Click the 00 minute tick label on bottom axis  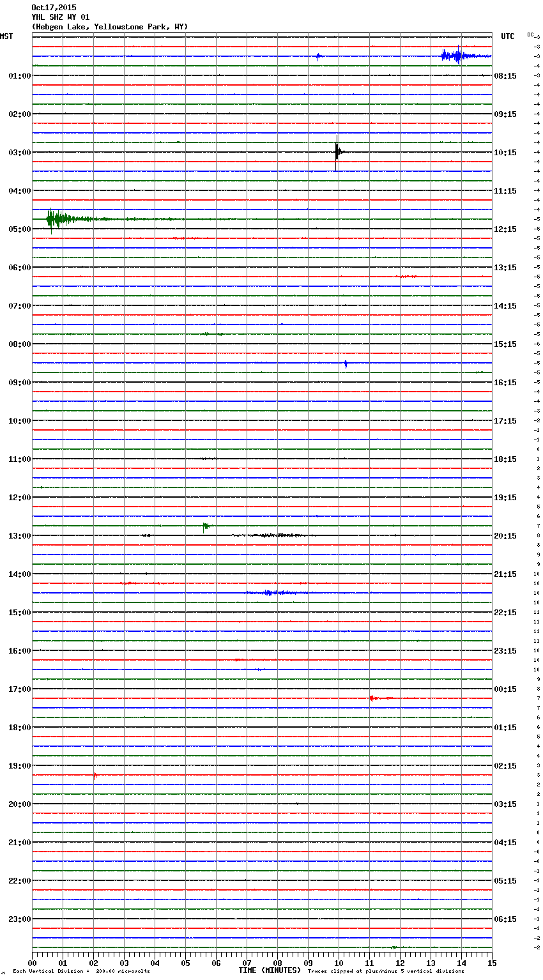pyautogui.click(x=32, y=963)
